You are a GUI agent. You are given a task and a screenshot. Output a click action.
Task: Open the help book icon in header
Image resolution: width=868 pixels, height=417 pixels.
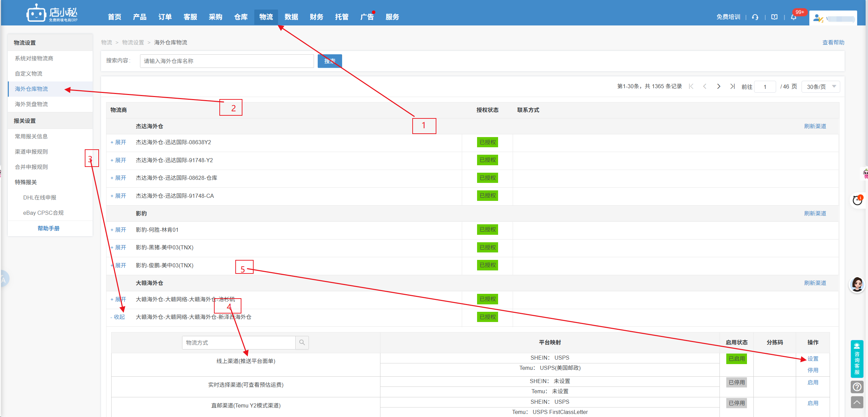coord(774,17)
